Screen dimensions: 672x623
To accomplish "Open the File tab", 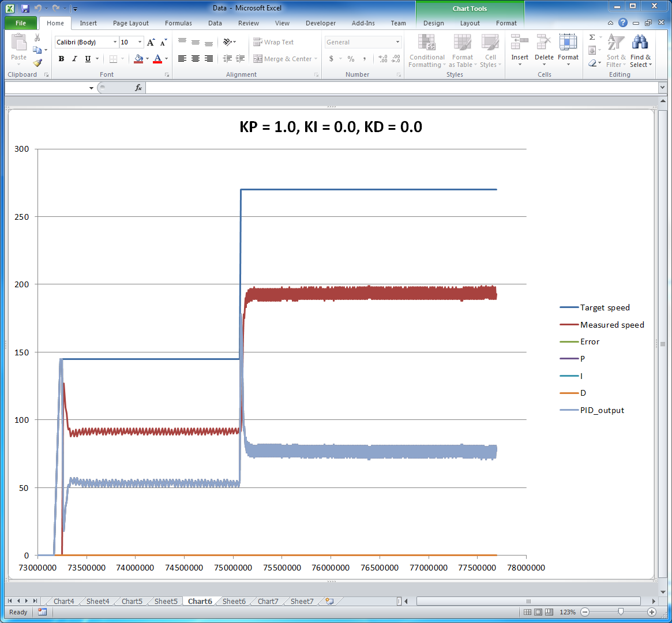I will pyautogui.click(x=21, y=23).
